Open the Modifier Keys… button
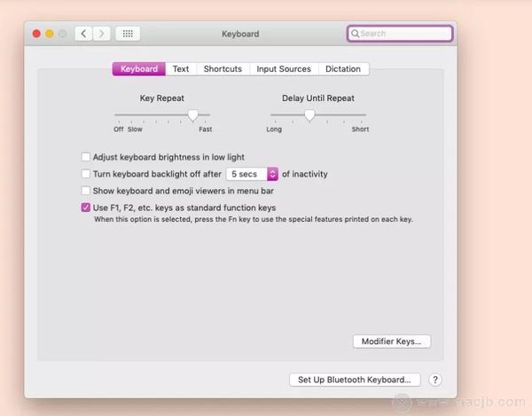This screenshot has width=532, height=416. coord(392,341)
